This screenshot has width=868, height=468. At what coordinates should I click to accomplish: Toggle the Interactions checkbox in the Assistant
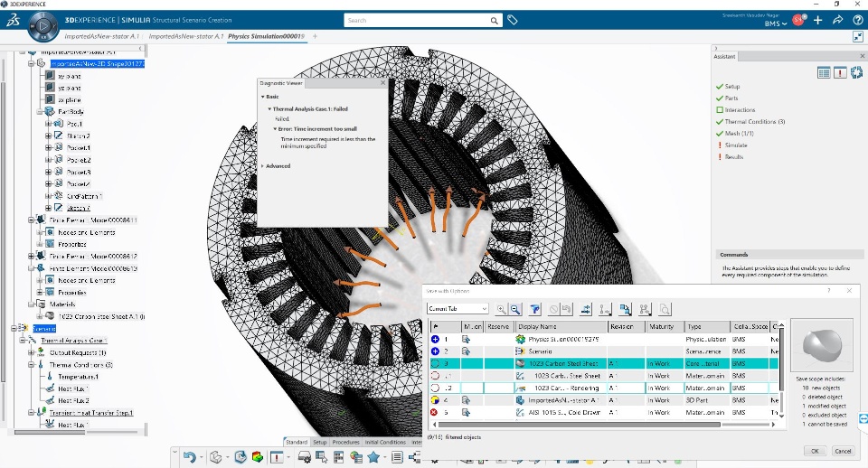coord(720,109)
